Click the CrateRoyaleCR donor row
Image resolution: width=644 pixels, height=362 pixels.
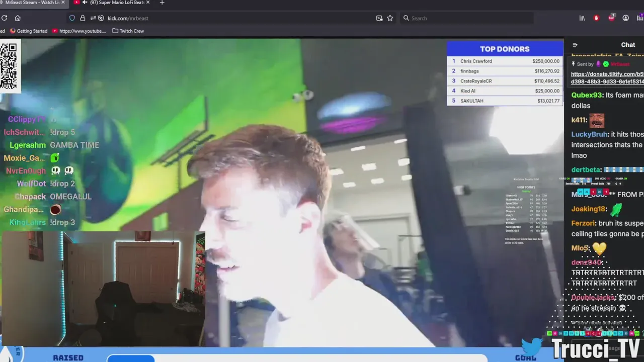coord(505,81)
